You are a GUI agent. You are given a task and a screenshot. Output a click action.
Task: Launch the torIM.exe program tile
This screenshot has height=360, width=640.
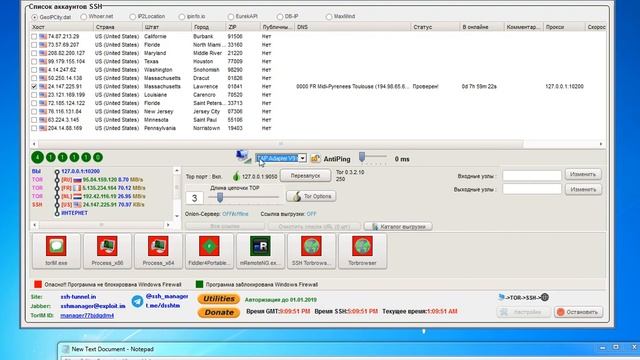56,251
